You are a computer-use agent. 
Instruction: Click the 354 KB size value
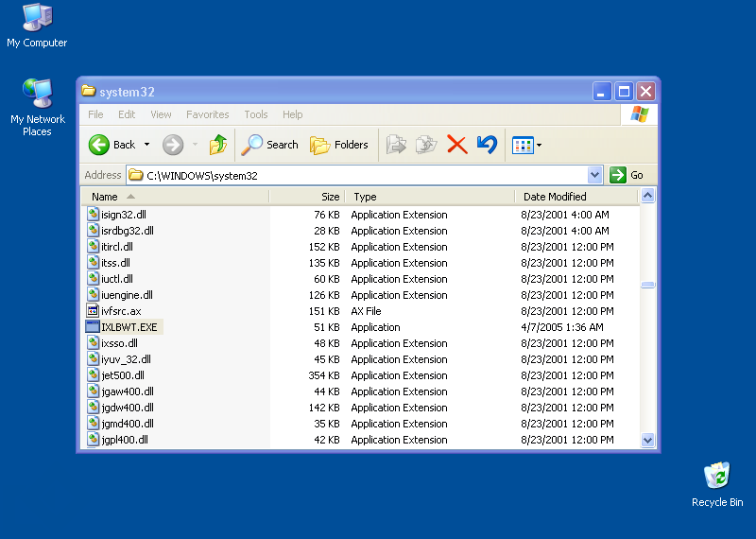pos(324,375)
